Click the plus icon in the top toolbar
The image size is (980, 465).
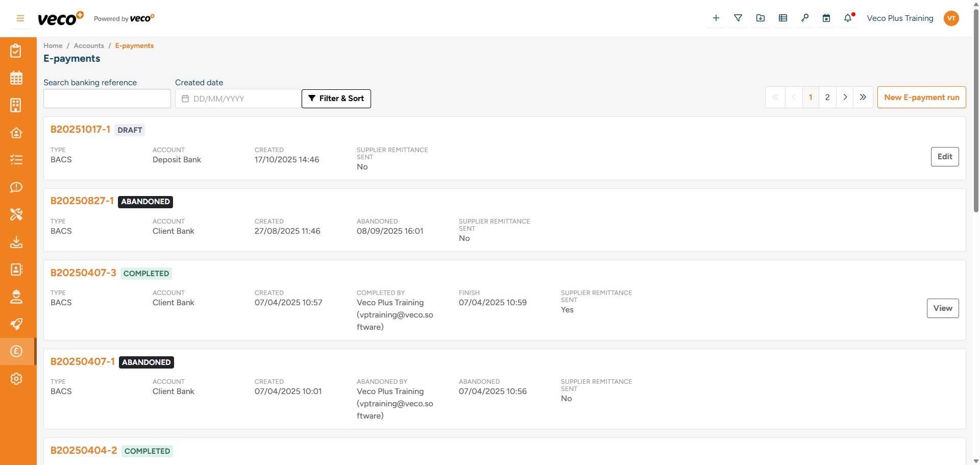tap(716, 18)
